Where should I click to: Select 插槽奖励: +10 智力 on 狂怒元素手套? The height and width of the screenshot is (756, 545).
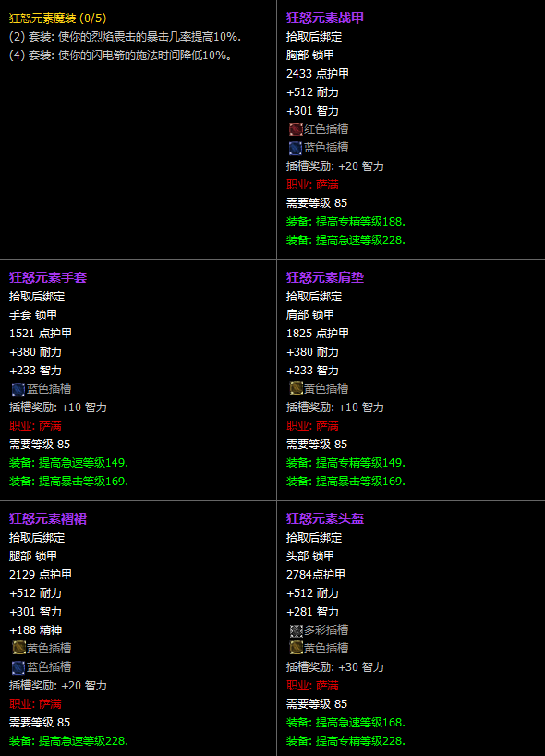(58, 408)
